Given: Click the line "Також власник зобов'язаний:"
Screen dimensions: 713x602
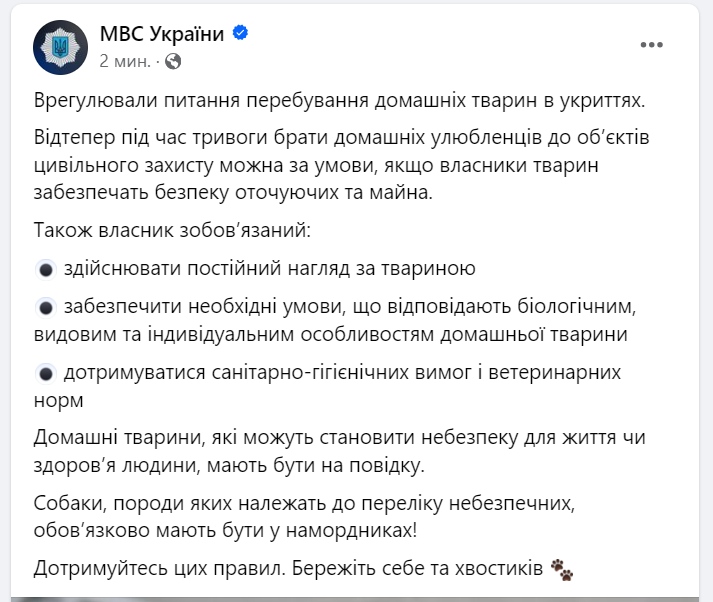Looking at the screenshot, I should pos(172,231).
